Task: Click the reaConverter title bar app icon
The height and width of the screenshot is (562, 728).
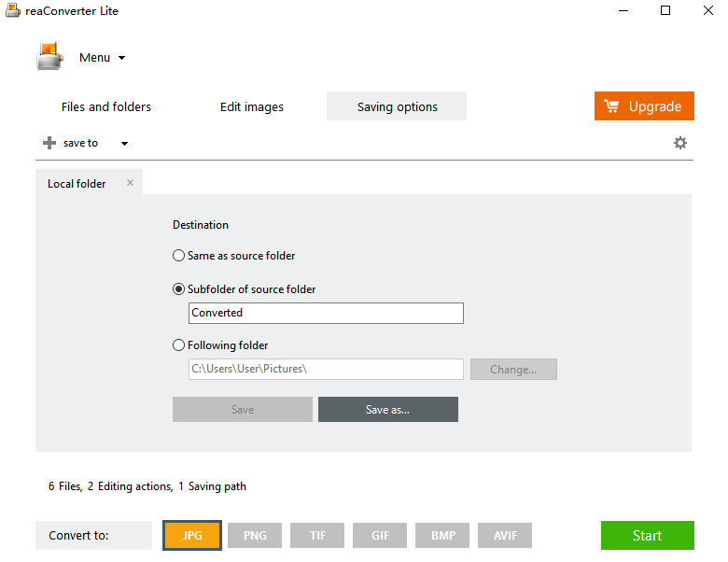Action: click(12, 11)
